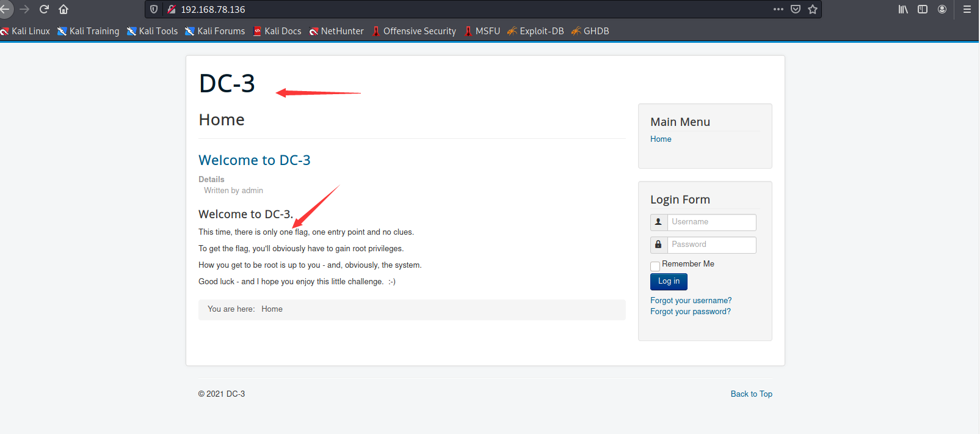Image resolution: width=980 pixels, height=434 pixels.
Task: Toggle the sidebar view icon
Action: click(923, 9)
